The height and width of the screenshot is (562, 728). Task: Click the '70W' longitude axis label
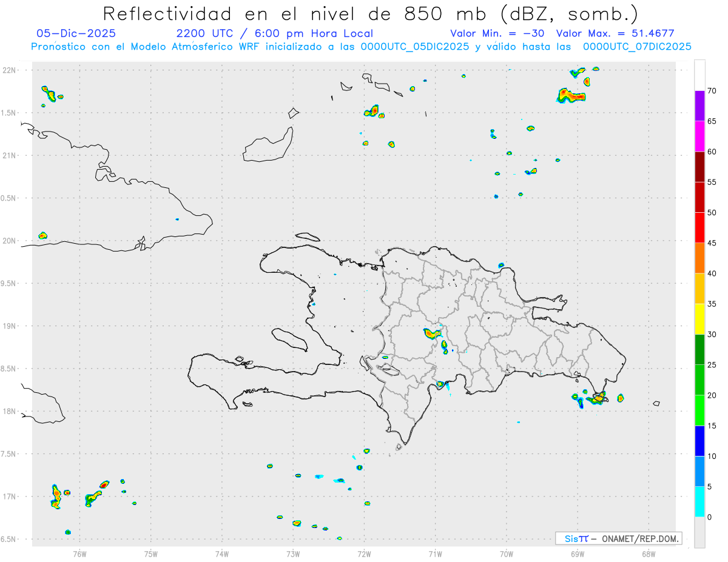pos(506,553)
